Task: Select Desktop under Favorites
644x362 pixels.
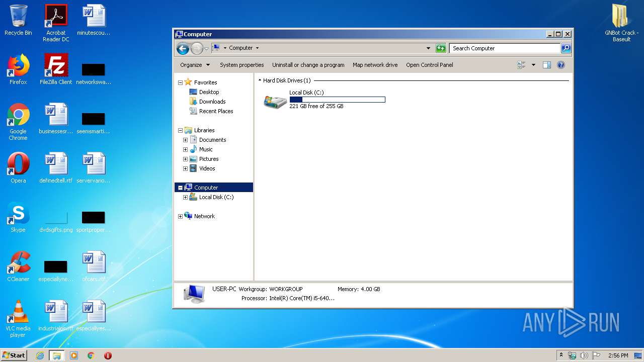Action: coord(209,92)
